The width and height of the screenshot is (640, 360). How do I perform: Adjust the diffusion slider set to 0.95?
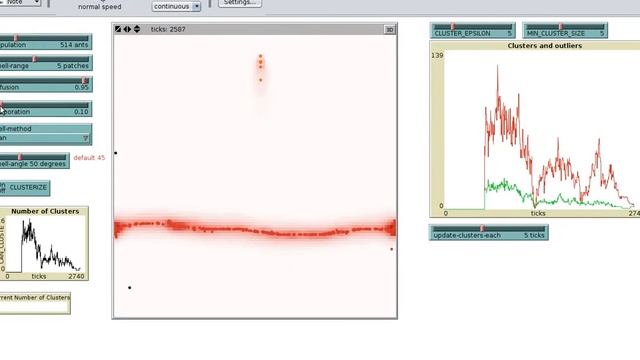46,84
